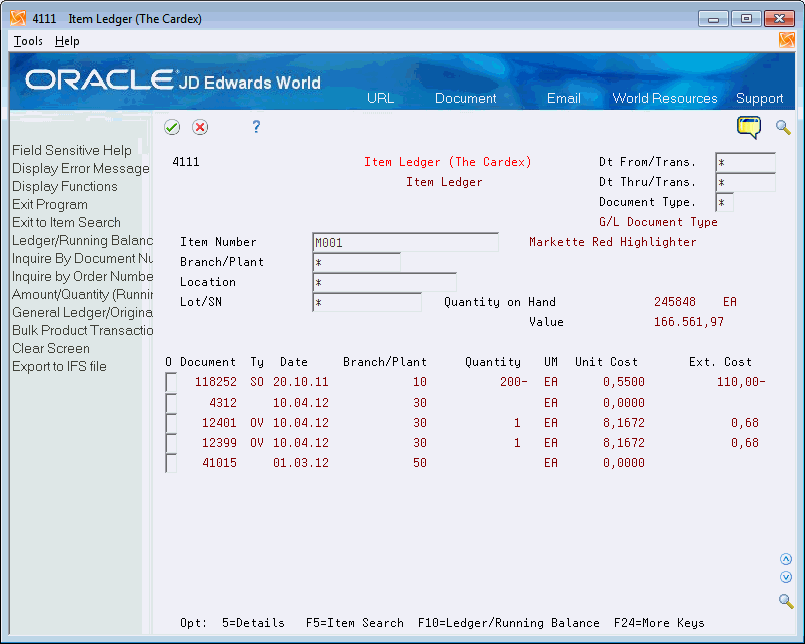Image resolution: width=805 pixels, height=644 pixels.
Task: Open the Document link in banner
Action: tap(465, 98)
